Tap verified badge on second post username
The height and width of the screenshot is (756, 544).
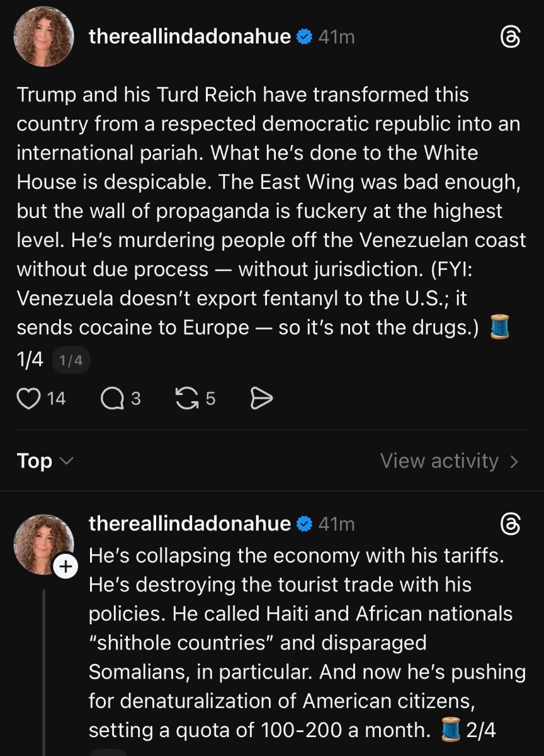[304, 524]
